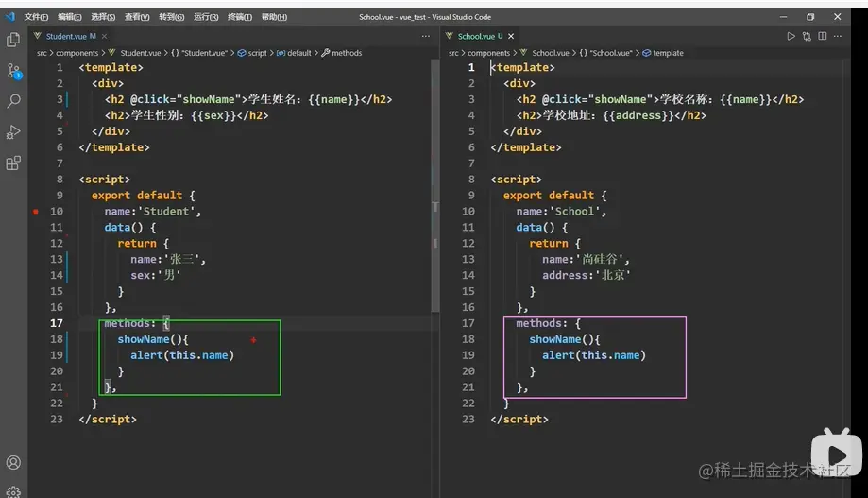Open the 查看(V) menu
This screenshot has width=868, height=498.
[x=137, y=17]
